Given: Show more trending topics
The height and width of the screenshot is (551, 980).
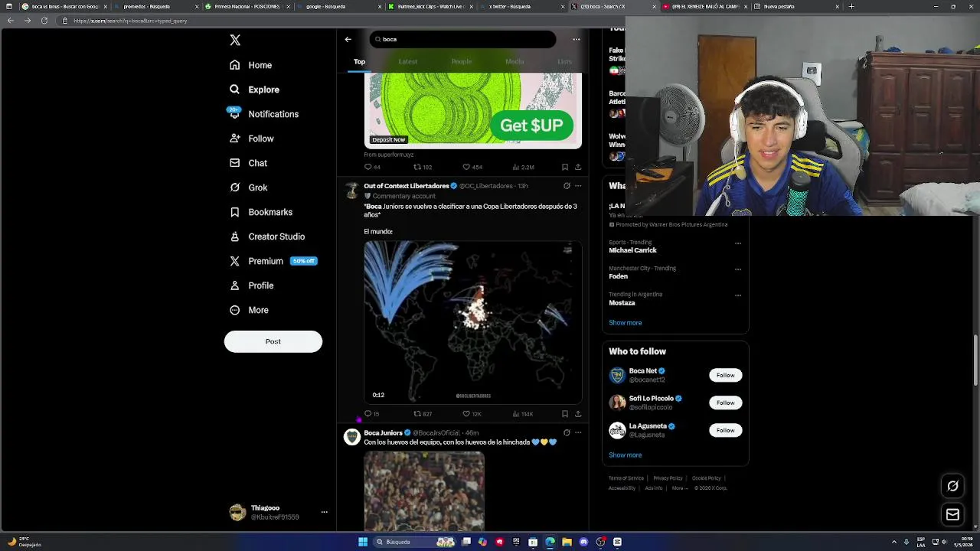Looking at the screenshot, I should point(626,323).
